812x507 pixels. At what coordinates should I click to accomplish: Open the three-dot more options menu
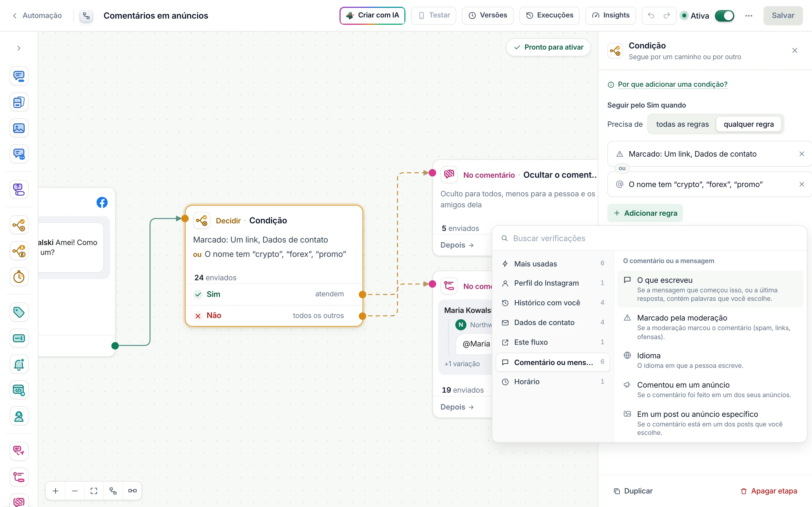(x=749, y=15)
